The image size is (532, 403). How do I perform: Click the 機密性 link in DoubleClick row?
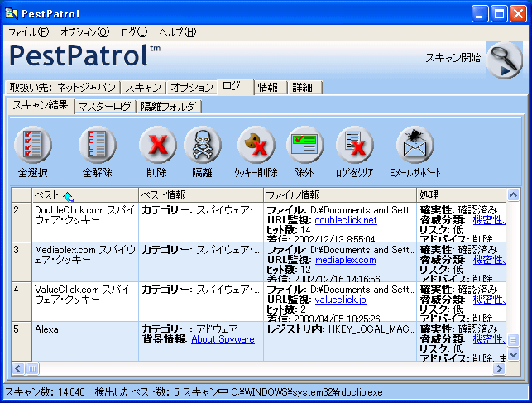click(489, 220)
